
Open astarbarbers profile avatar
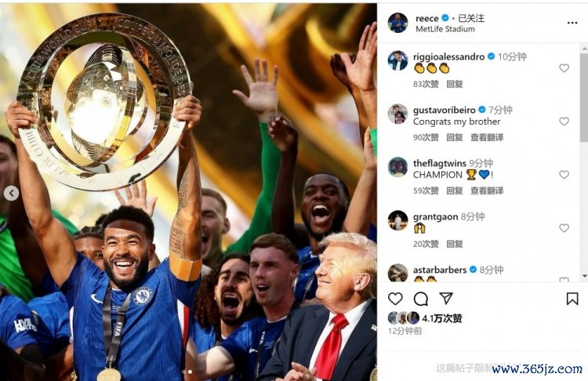click(397, 273)
